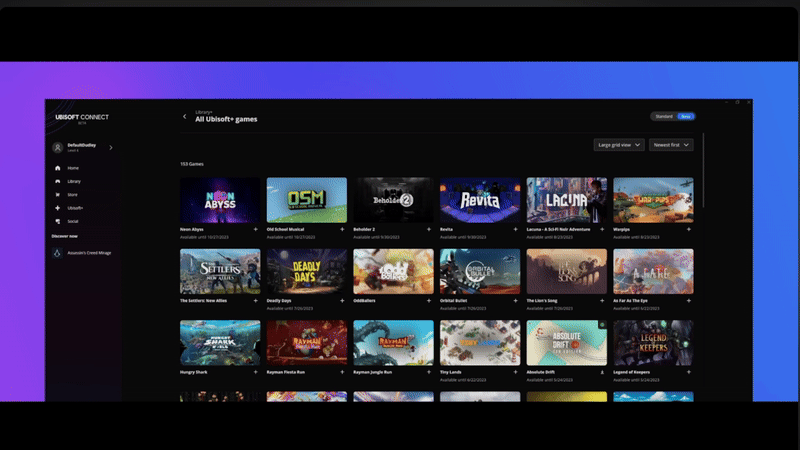Open the Old School Musical thumbnail
The width and height of the screenshot is (800, 450).
(307, 200)
